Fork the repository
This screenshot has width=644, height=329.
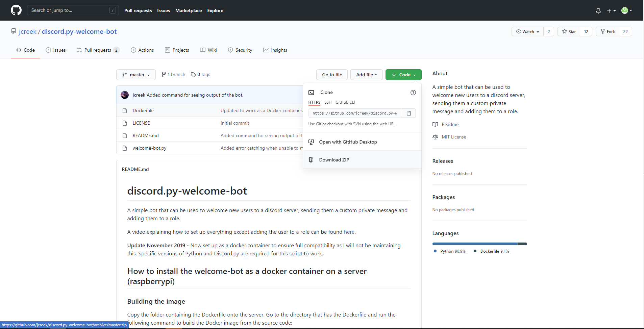coord(608,31)
